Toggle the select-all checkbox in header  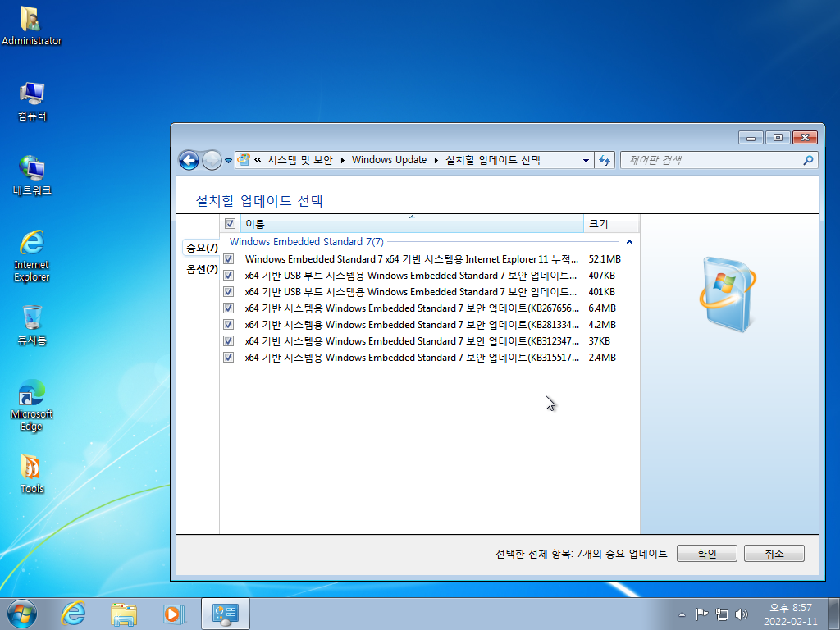pyautogui.click(x=230, y=224)
